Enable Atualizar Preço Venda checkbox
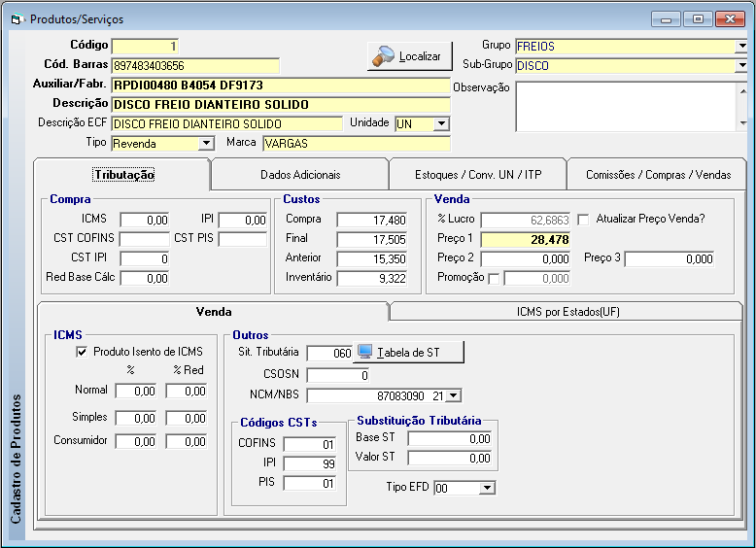 pos(583,219)
